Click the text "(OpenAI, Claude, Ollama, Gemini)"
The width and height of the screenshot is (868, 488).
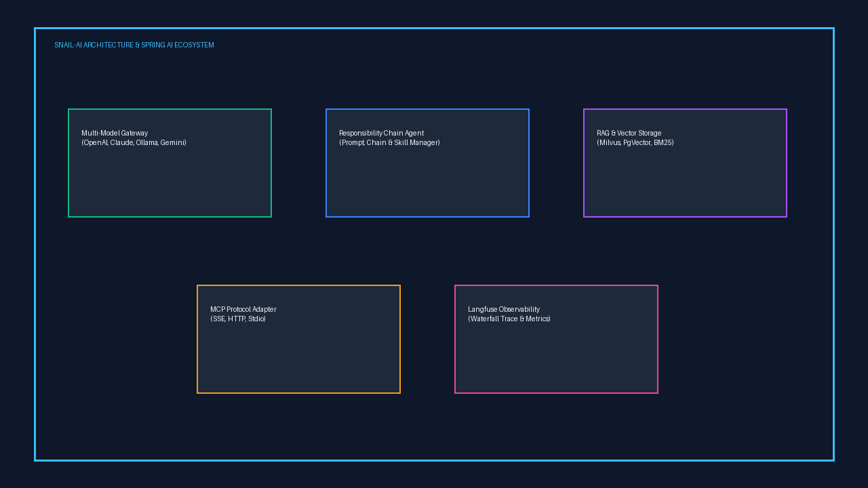point(134,143)
